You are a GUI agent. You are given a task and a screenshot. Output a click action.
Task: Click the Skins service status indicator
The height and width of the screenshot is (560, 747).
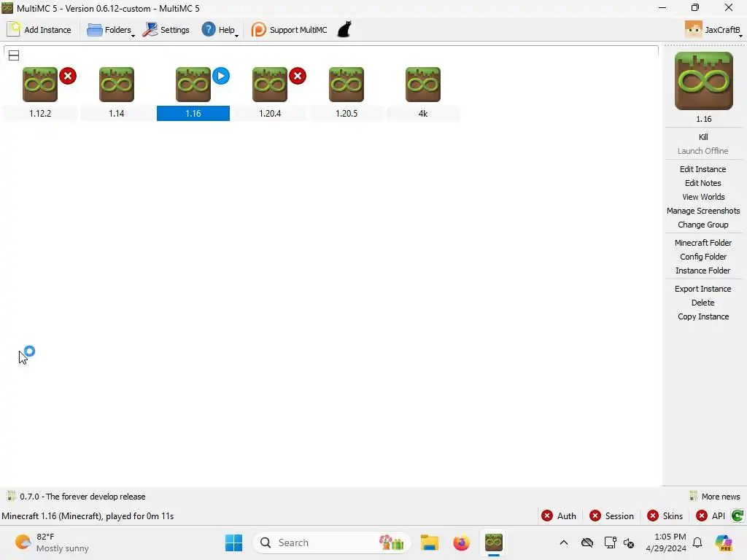pyautogui.click(x=665, y=516)
